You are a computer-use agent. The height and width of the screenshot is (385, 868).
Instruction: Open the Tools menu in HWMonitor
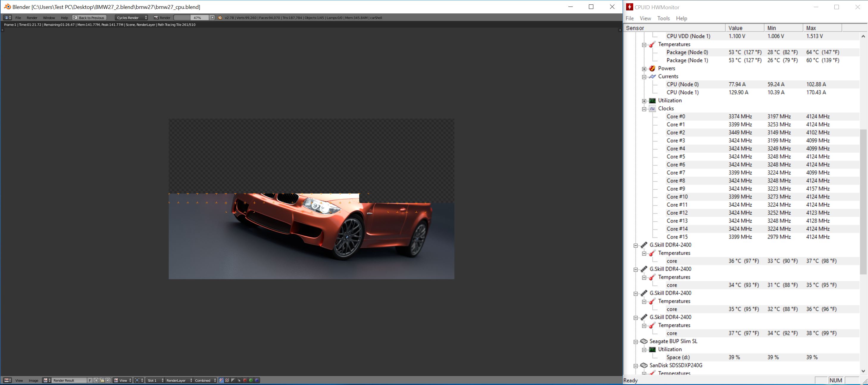[663, 18]
